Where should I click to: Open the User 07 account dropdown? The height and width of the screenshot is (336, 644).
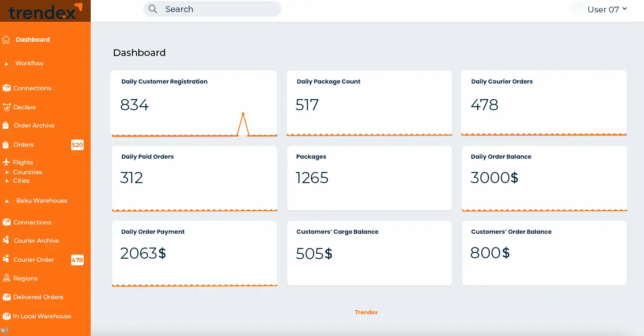(607, 9)
